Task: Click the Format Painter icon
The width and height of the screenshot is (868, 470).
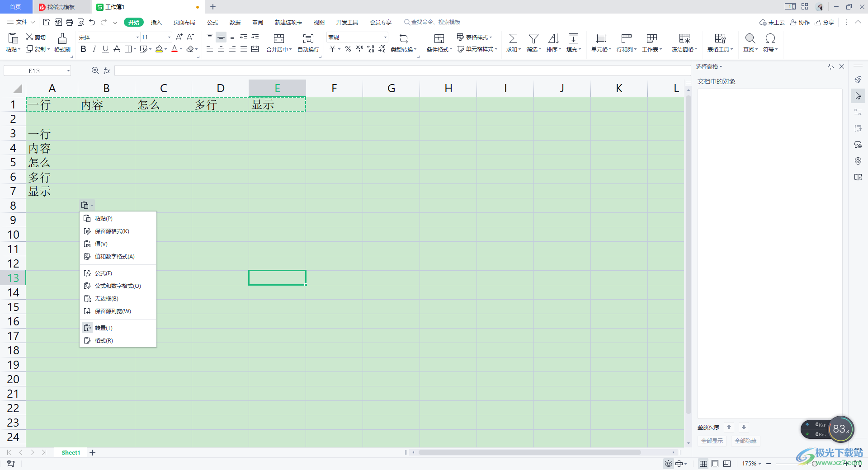Action: [62, 38]
